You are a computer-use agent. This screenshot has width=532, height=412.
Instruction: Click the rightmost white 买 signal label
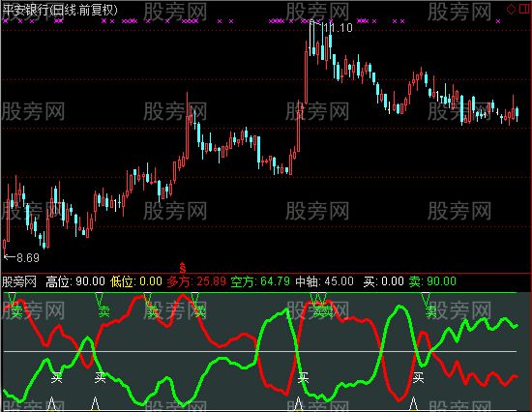[418, 377]
